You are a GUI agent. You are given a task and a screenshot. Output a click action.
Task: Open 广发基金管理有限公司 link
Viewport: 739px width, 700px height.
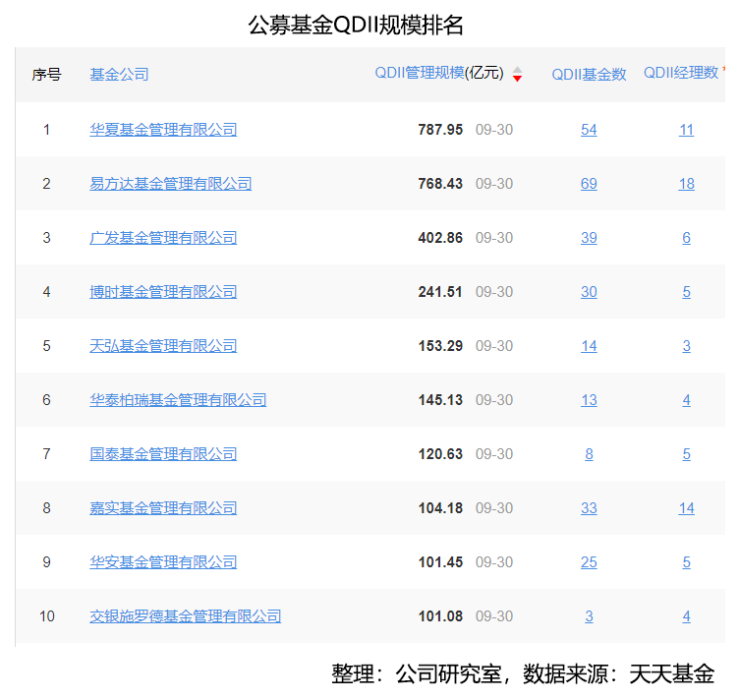coord(163,238)
